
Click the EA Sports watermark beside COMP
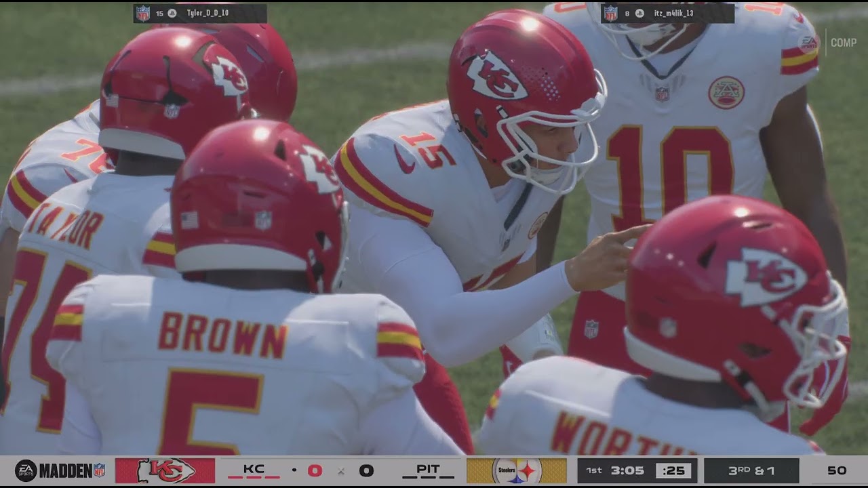tap(809, 43)
